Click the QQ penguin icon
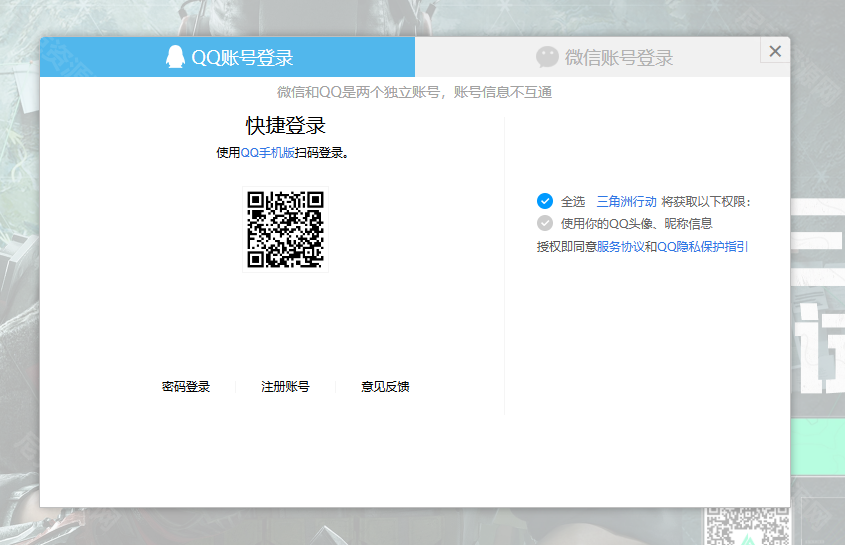 pyautogui.click(x=175, y=57)
